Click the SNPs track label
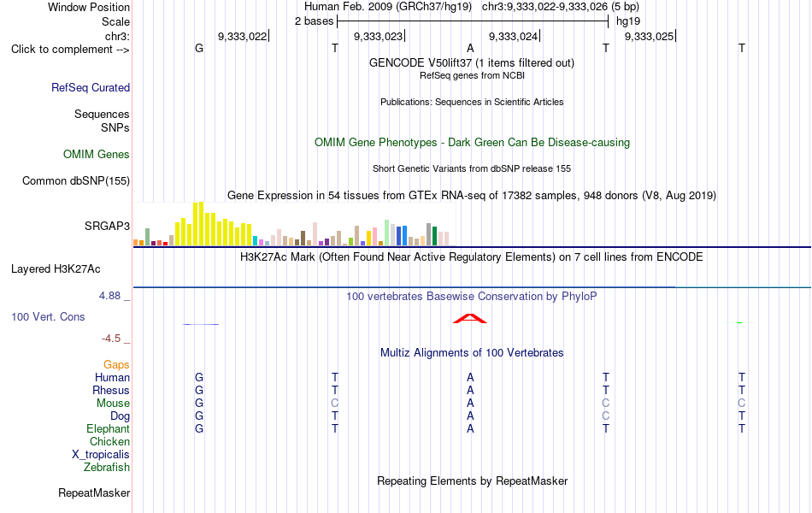Viewport: 812px width, 513px height. [x=115, y=127]
